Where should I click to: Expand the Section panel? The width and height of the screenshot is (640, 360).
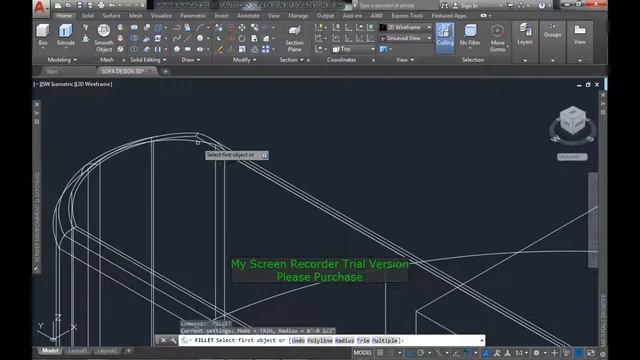point(291,60)
